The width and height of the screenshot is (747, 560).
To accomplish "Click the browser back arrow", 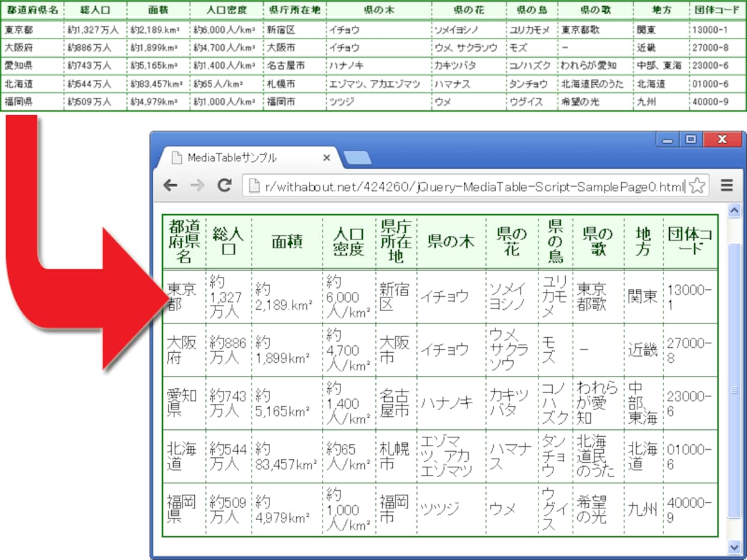I will [x=170, y=185].
